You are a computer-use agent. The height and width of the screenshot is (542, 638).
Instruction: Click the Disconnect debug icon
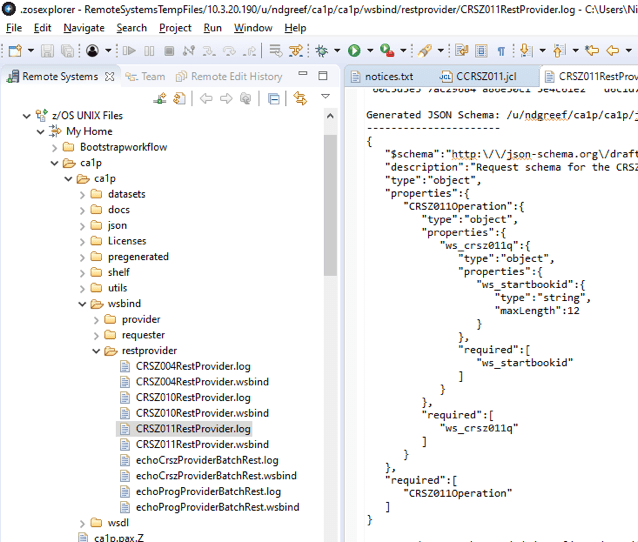(188, 51)
